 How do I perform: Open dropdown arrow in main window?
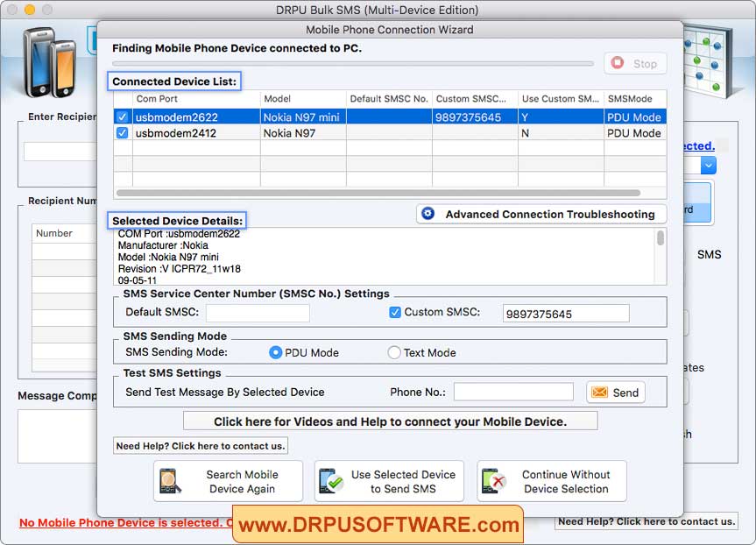tap(709, 166)
